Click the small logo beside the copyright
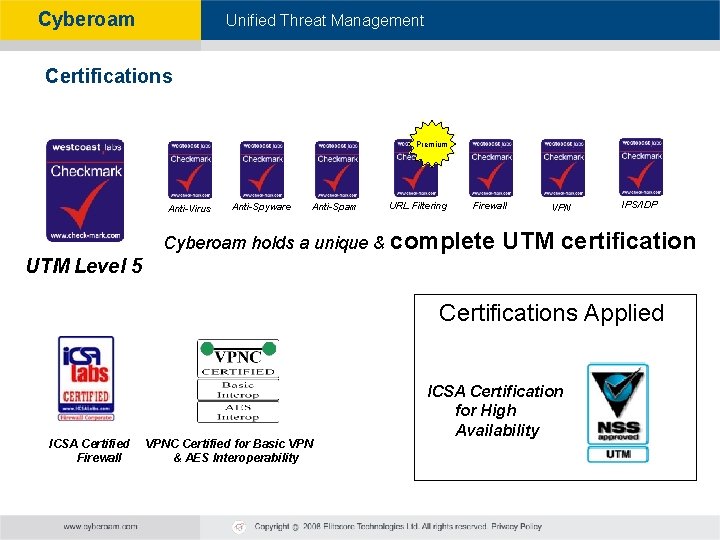 click(239, 527)
